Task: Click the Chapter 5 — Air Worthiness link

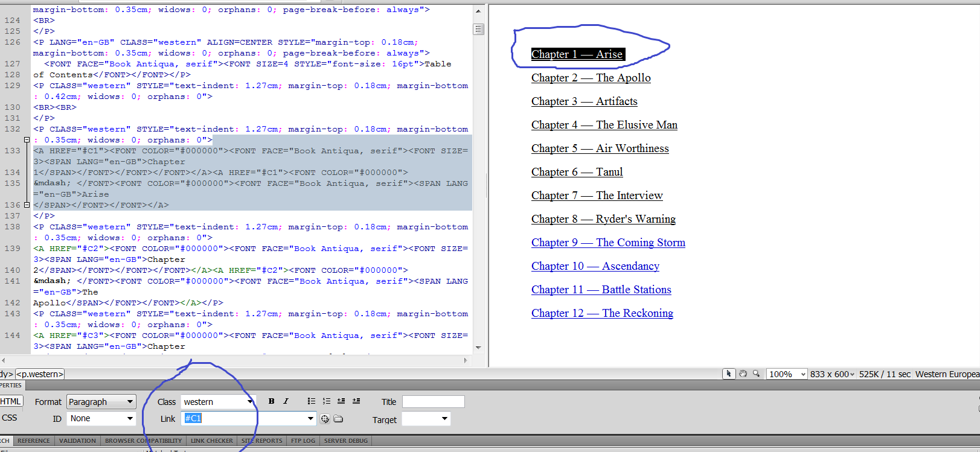Action: coord(600,148)
